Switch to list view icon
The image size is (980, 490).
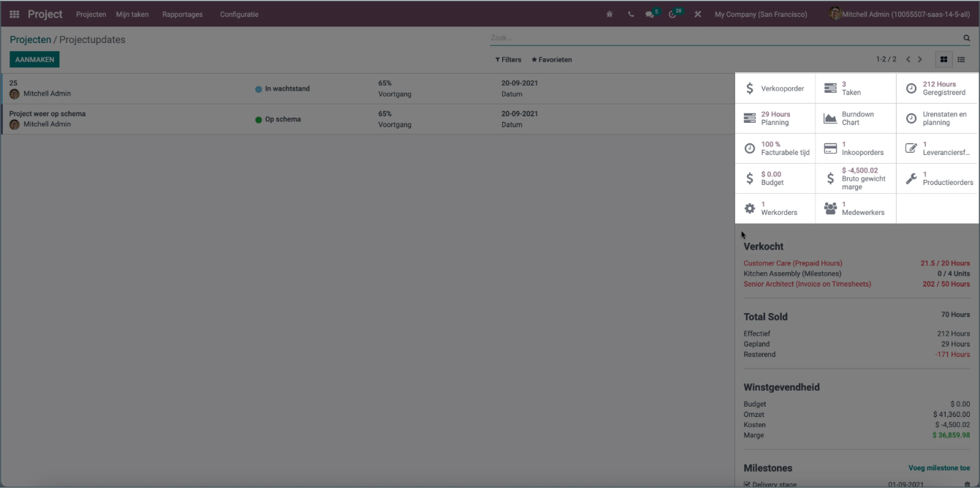(962, 59)
